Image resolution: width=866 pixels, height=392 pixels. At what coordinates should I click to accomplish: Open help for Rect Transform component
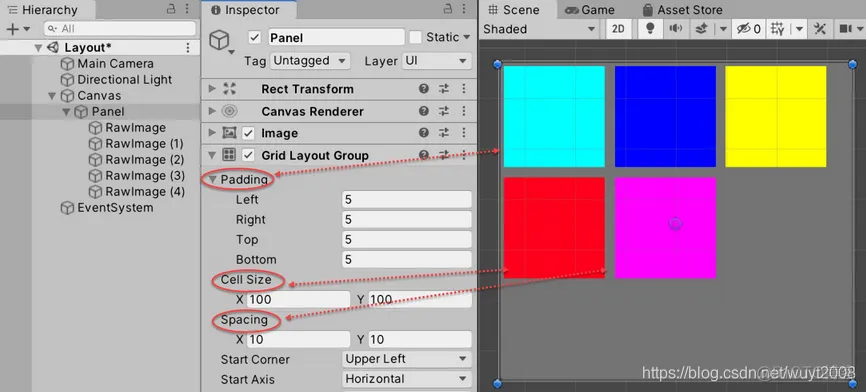[424, 89]
